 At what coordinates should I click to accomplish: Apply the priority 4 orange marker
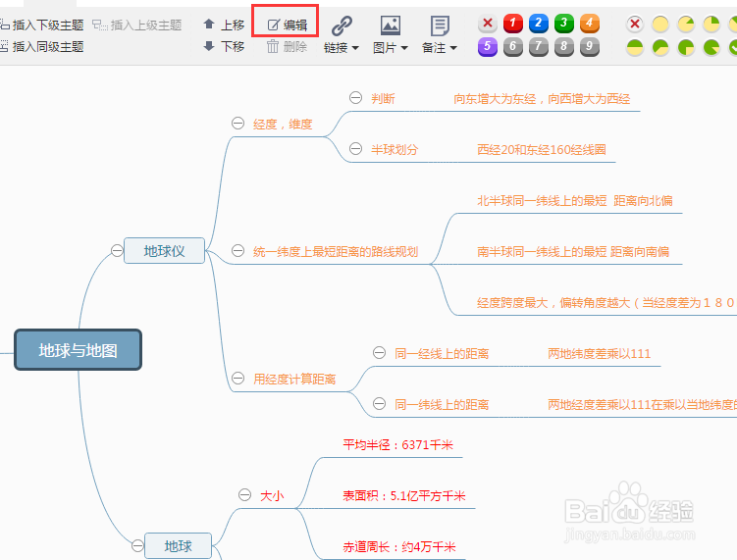[590, 23]
